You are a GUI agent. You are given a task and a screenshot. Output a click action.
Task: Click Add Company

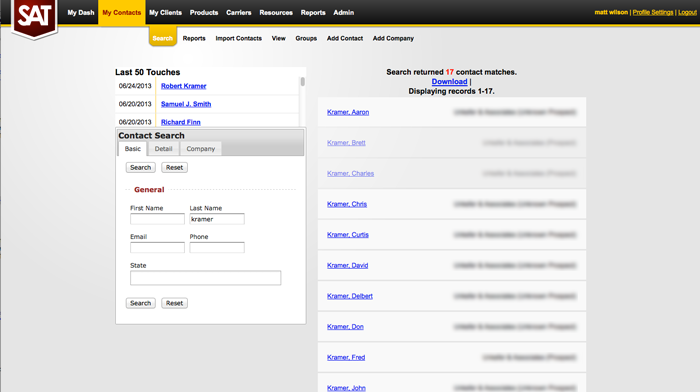(393, 38)
